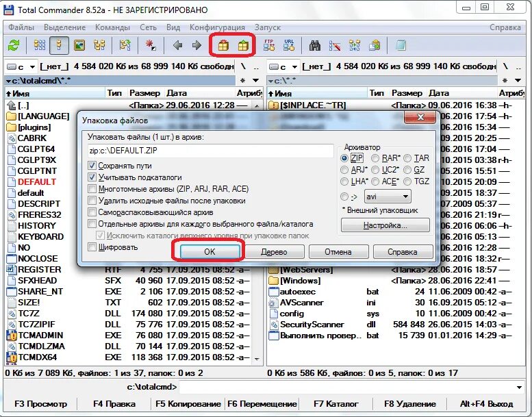The image size is (532, 417).
Task: Click the red star select-by-mask icon
Action: coord(151,45)
